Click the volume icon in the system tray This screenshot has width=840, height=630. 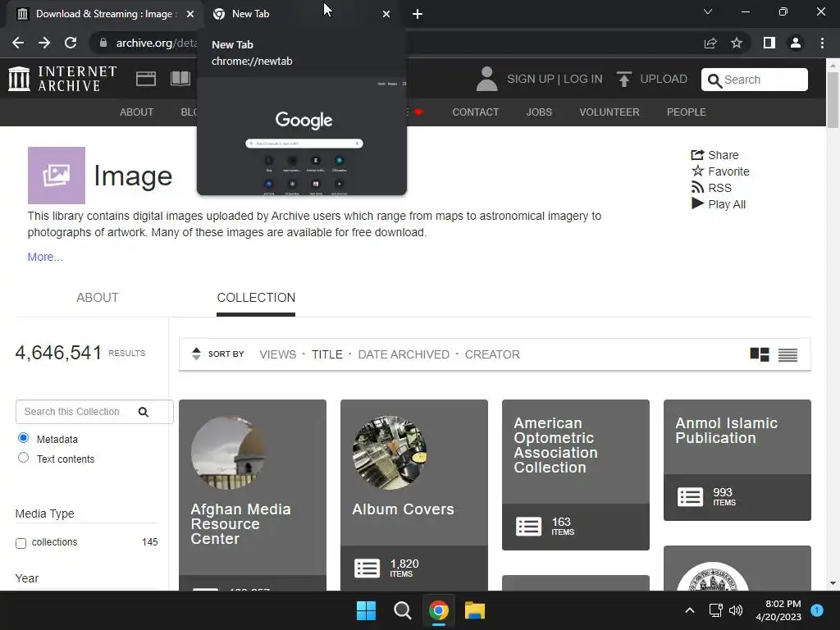(736, 610)
